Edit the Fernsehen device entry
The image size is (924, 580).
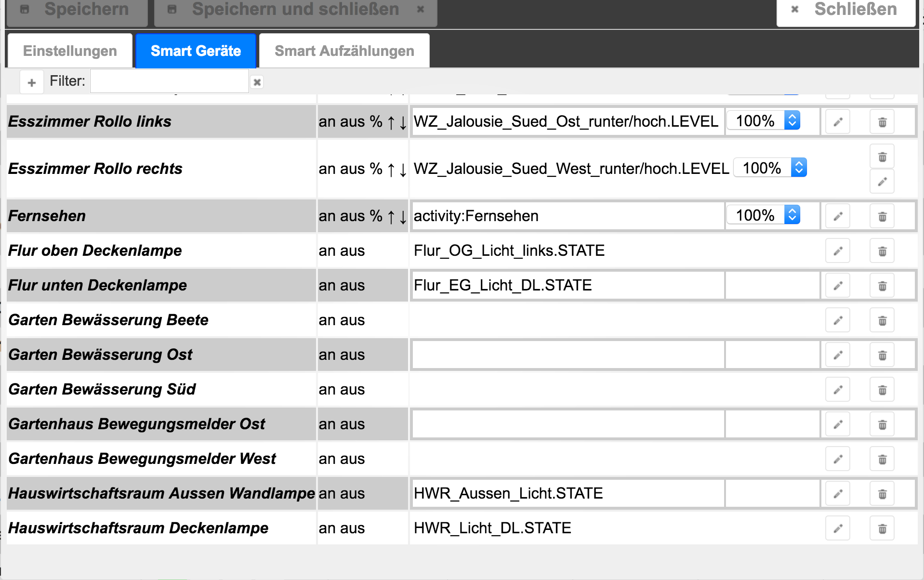[838, 216]
